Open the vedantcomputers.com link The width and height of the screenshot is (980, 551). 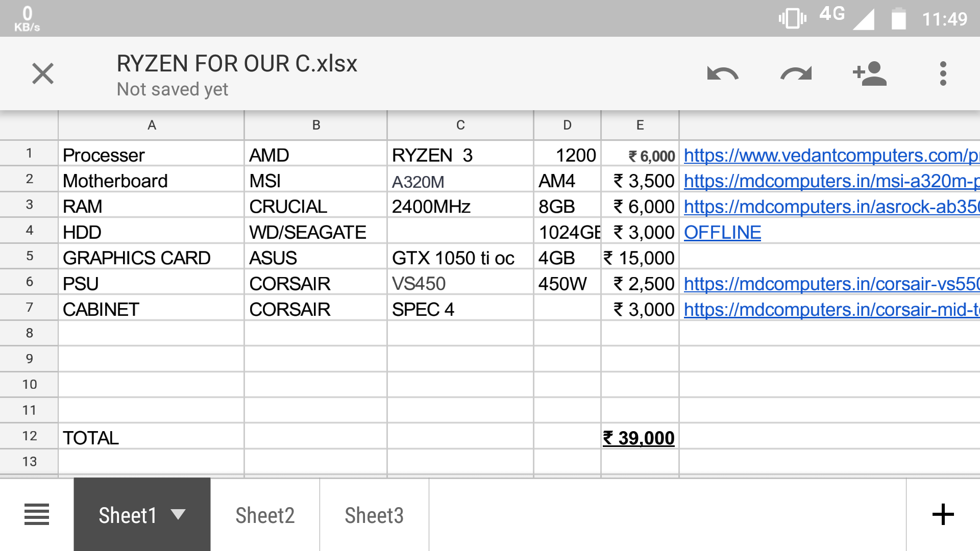coord(831,155)
